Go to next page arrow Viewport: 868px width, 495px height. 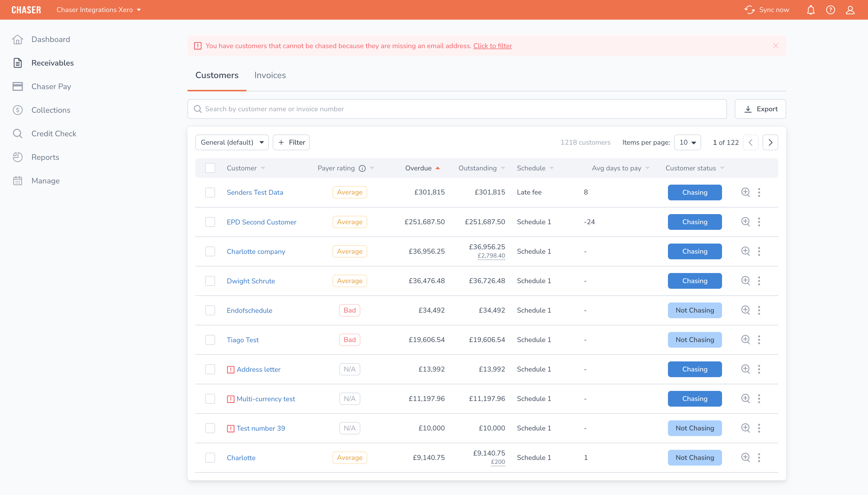[770, 142]
